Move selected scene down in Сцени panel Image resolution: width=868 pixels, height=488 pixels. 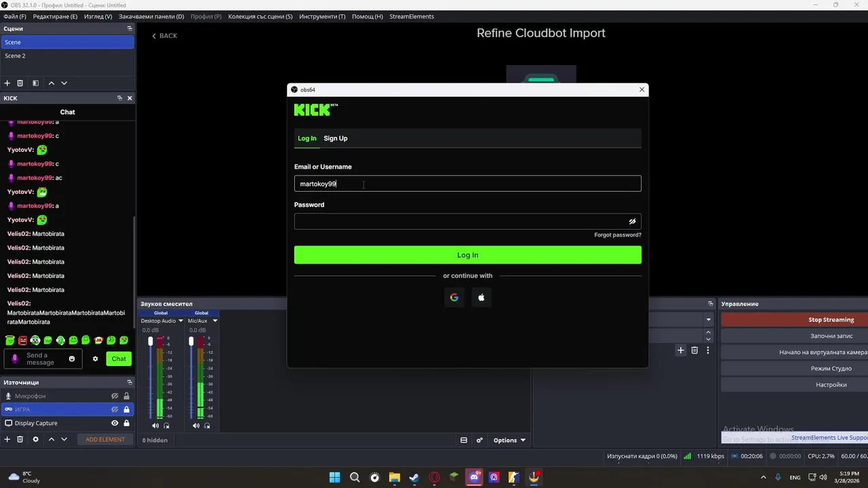click(64, 83)
